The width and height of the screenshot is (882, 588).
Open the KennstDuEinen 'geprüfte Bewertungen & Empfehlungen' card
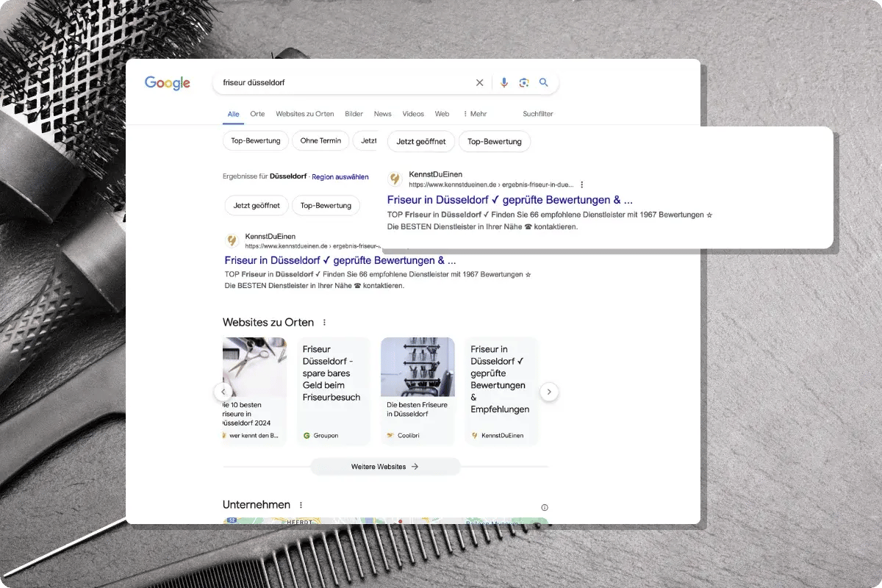pos(501,391)
